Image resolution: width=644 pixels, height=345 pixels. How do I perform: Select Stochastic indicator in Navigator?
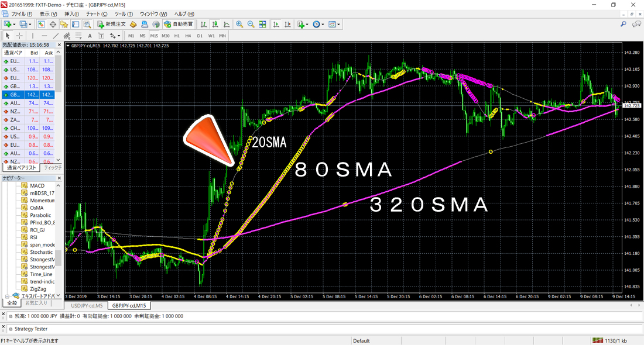pyautogui.click(x=41, y=252)
